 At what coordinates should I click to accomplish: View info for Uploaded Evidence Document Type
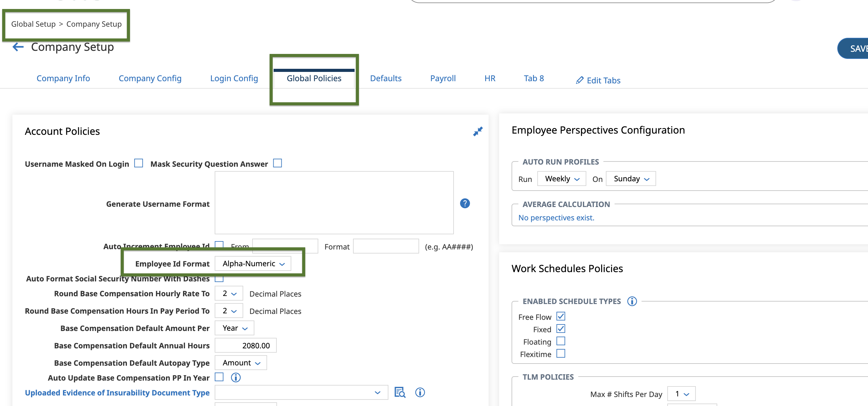point(420,392)
